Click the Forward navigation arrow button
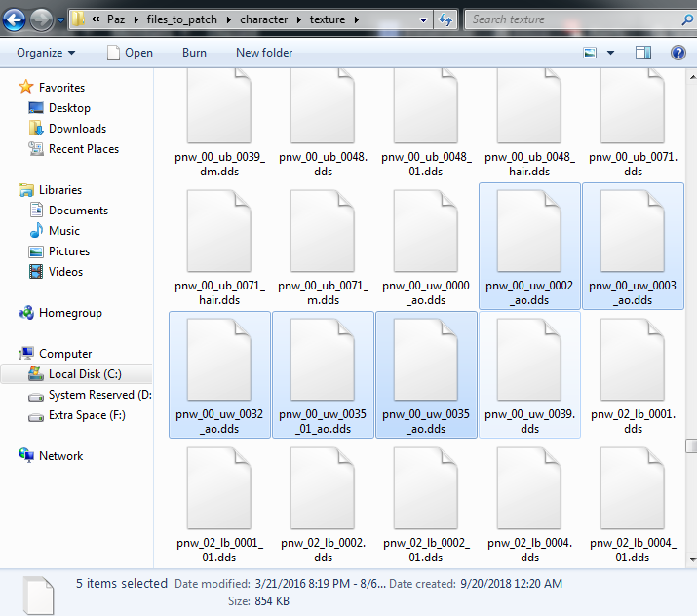 42,19
